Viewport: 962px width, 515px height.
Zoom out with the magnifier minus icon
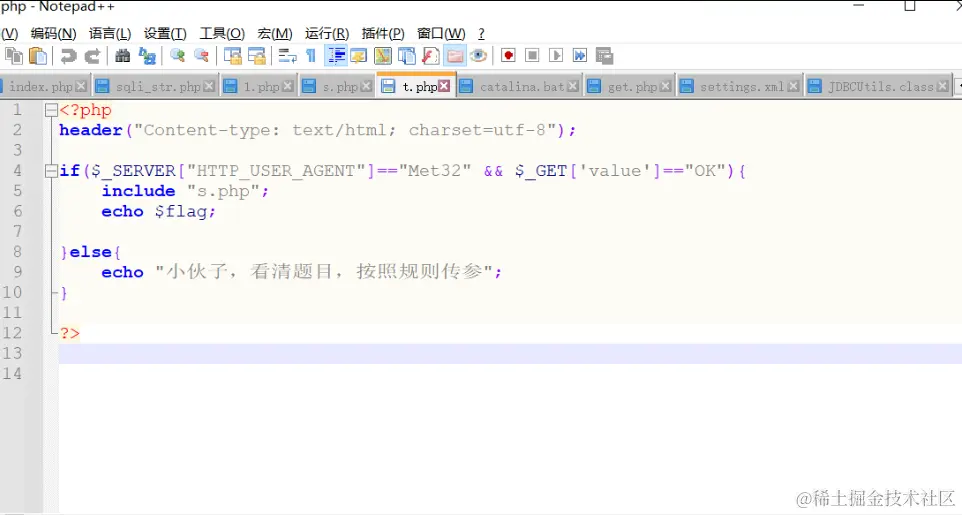[201, 56]
